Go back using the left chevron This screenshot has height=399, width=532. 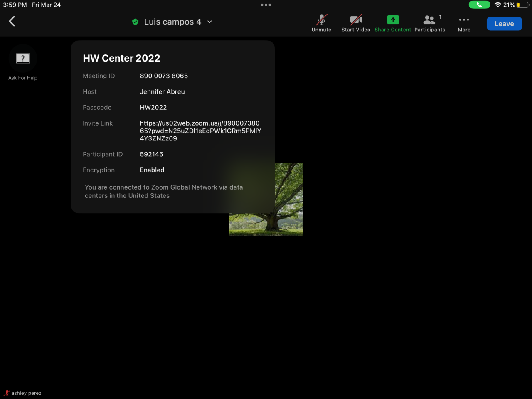[12, 21]
